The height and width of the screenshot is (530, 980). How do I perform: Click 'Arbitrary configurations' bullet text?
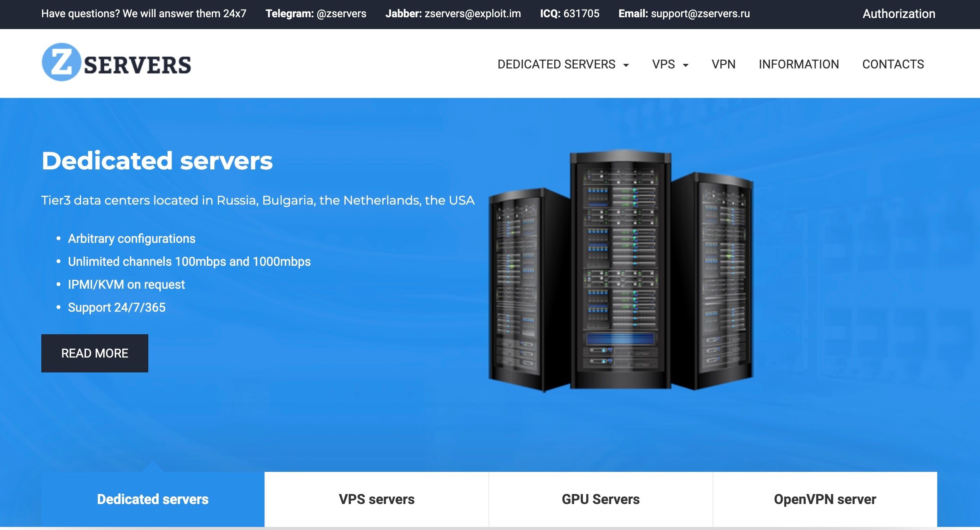[x=131, y=239]
